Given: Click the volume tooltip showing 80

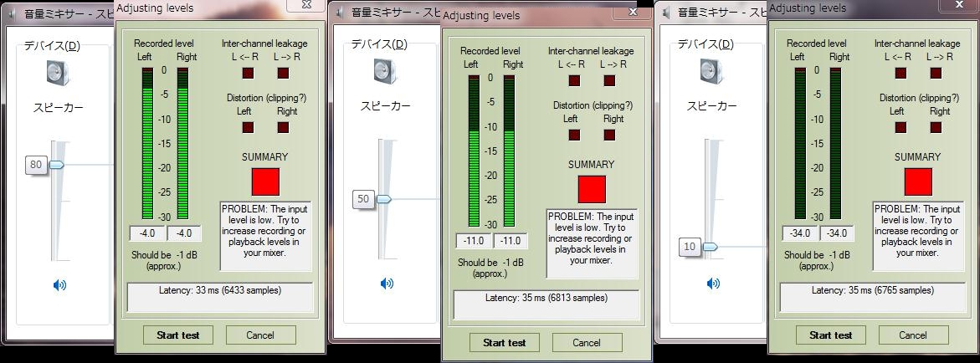Looking at the screenshot, I should (36, 165).
